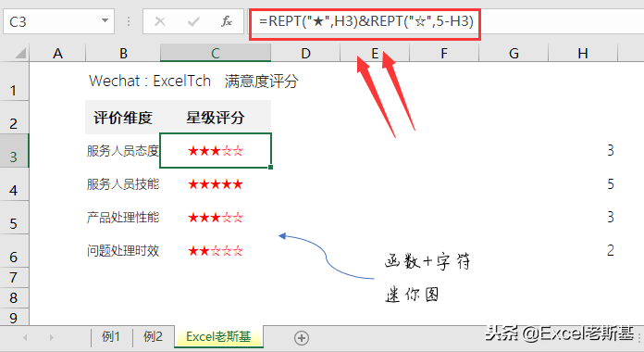The image size is (644, 352).
Task: Click the formula bar options dots beside Name Box
Action: click(x=129, y=21)
